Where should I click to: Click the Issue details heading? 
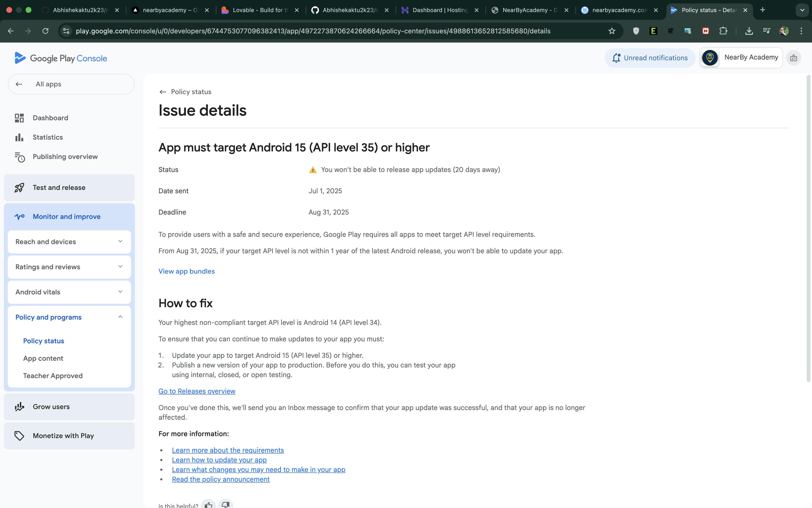click(x=202, y=111)
